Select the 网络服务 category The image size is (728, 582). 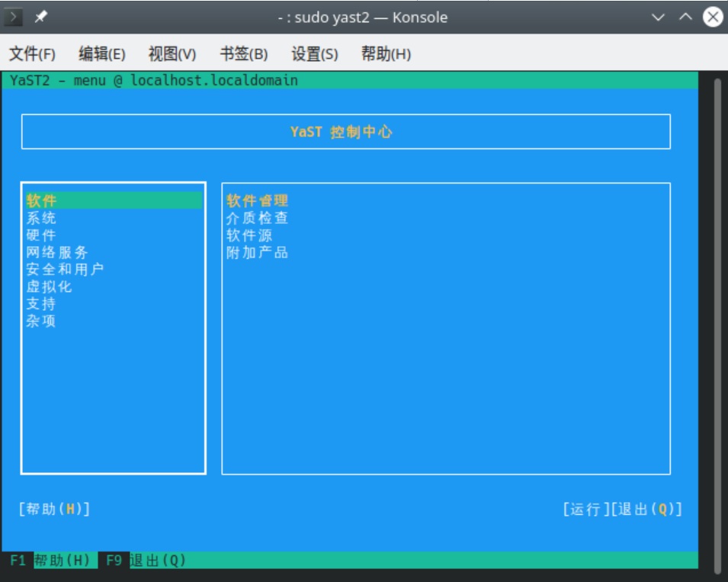coord(56,252)
